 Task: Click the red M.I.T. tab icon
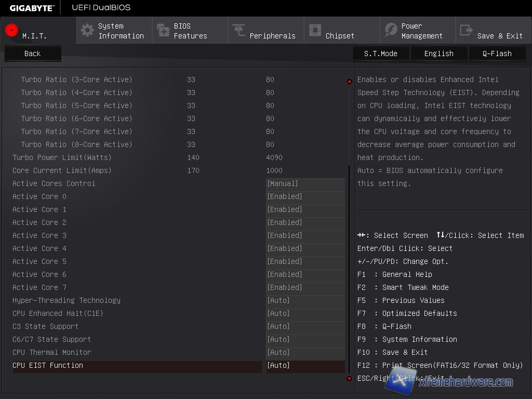[11, 30]
